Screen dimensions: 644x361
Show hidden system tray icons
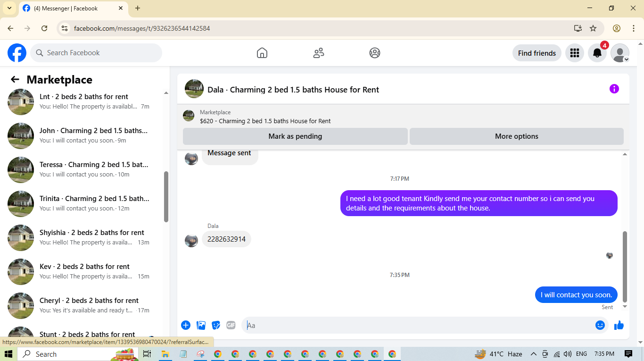(534, 354)
